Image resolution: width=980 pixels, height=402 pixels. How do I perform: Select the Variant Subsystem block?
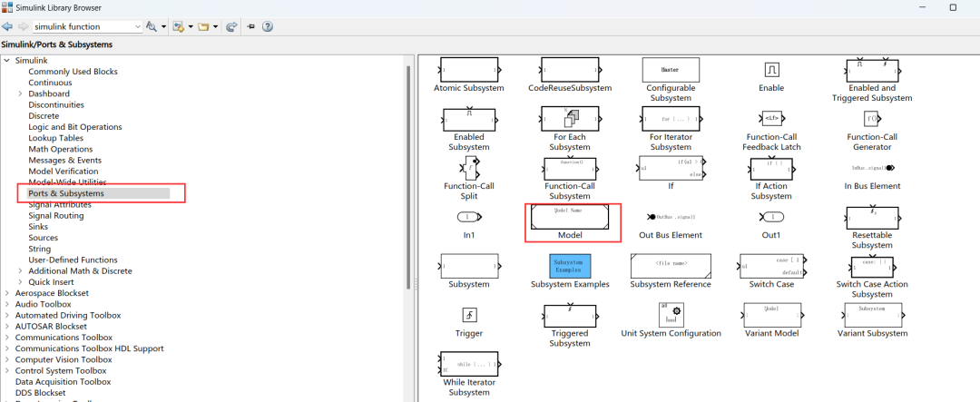point(872,315)
